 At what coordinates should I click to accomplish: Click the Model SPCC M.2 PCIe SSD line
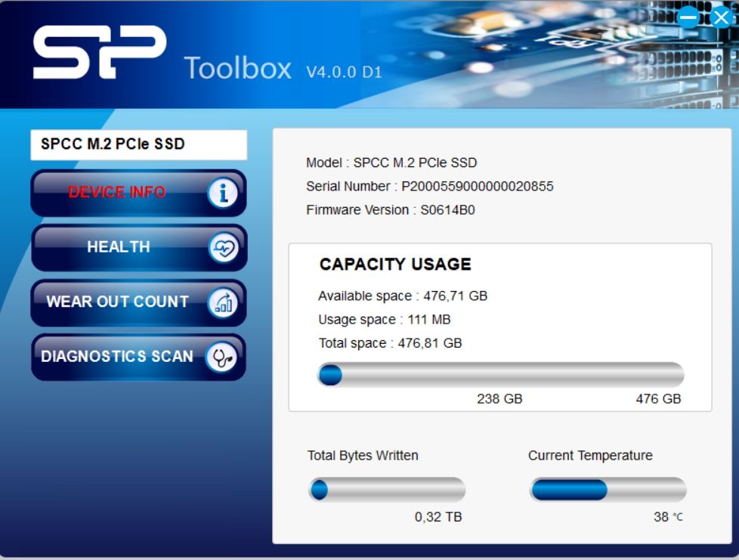[391, 162]
